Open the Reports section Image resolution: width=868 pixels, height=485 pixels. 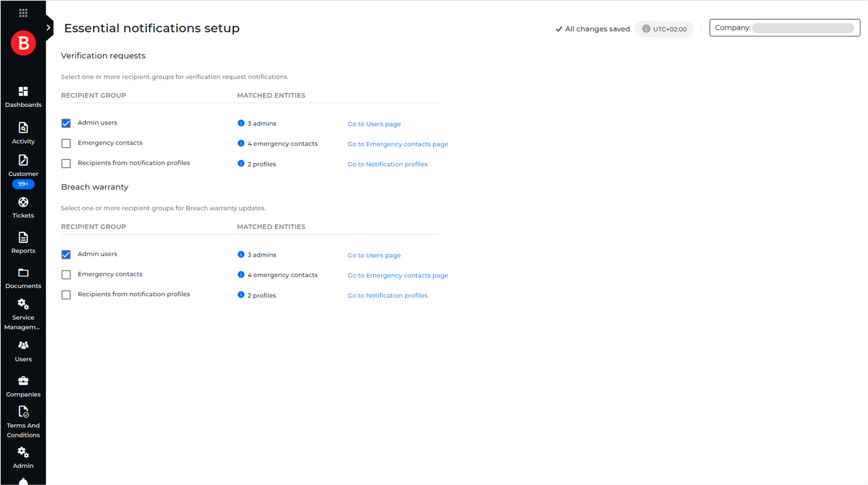[23, 242]
